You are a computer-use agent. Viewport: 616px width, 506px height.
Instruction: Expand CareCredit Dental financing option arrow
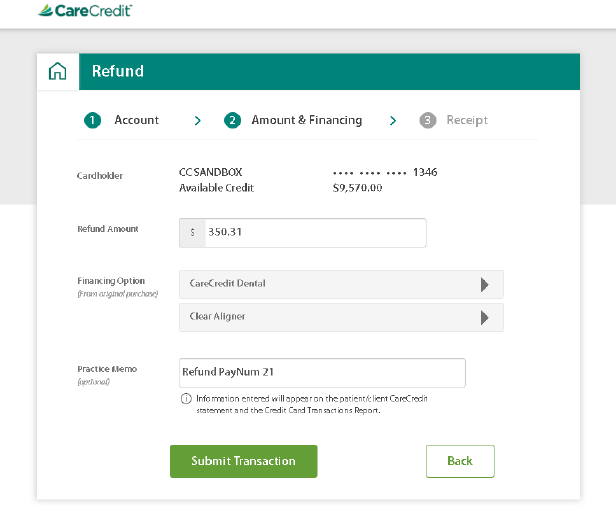(485, 284)
